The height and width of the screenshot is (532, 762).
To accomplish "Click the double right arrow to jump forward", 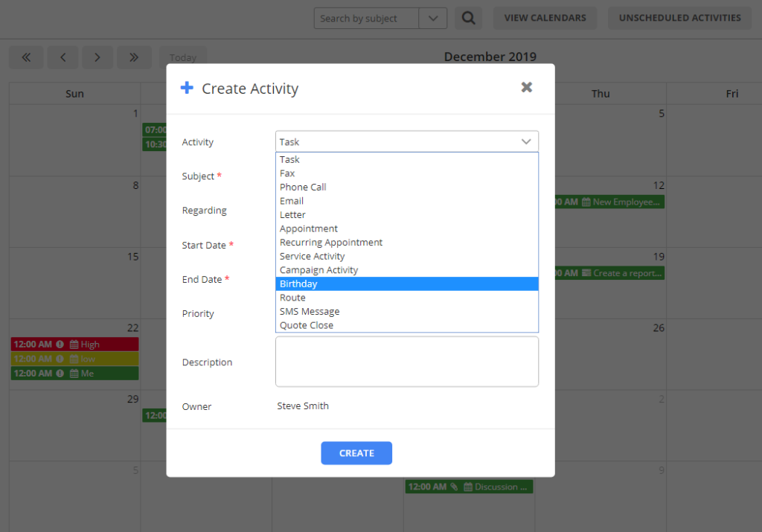I will [x=134, y=57].
